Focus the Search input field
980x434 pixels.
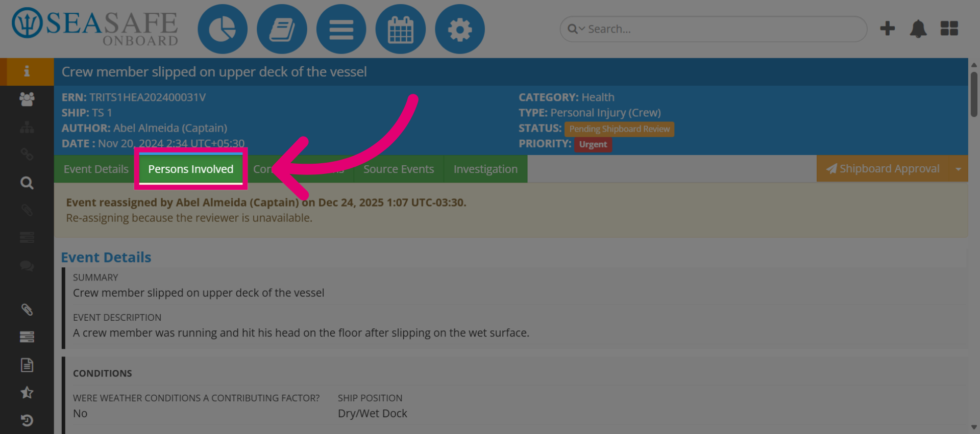714,29
